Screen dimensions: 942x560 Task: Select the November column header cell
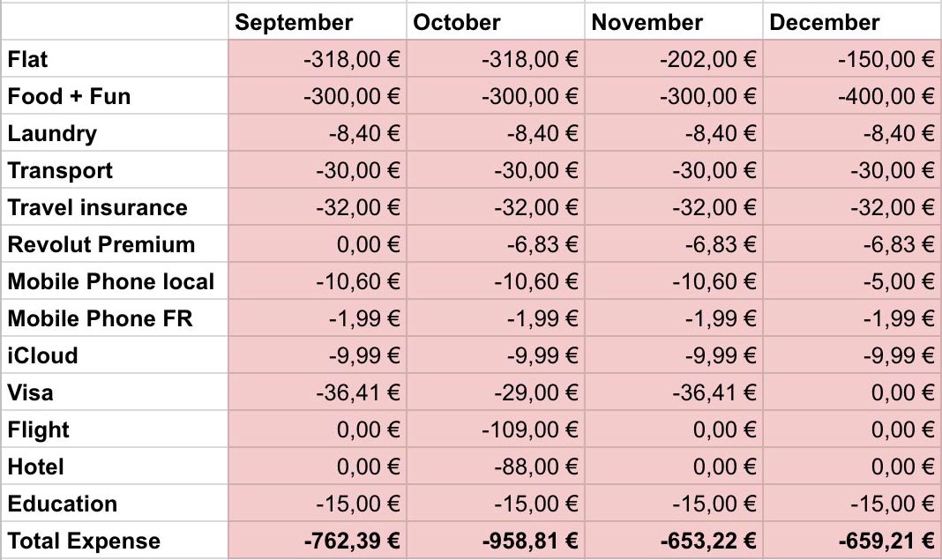coord(674,22)
